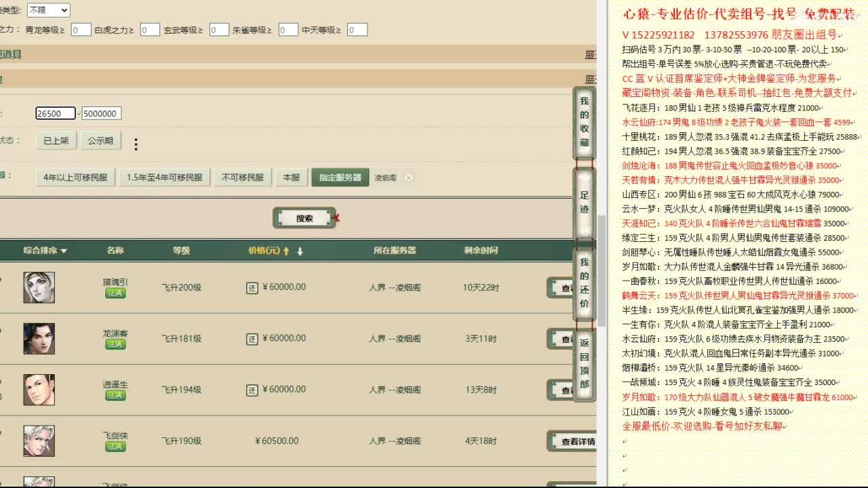
Task: Click 返回顶部 back to top button
Action: point(585,365)
